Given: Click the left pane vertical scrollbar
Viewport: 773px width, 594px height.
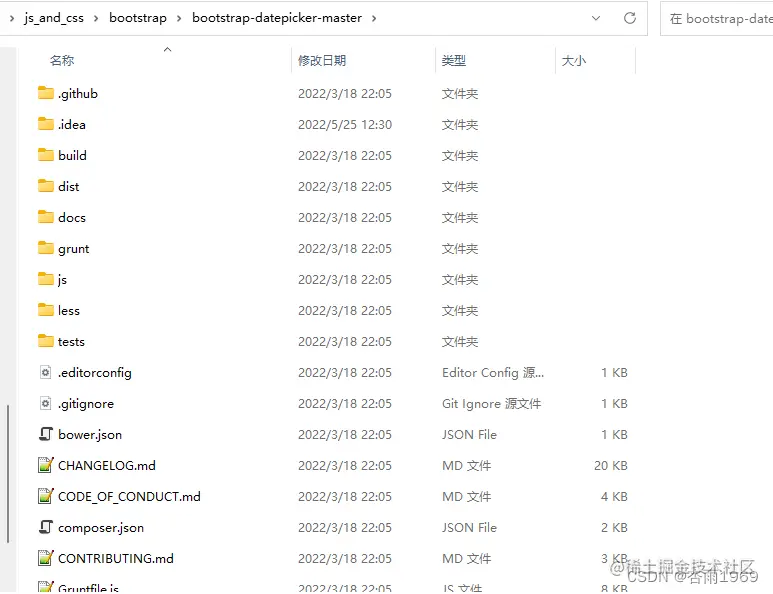Looking at the screenshot, I should 8,473.
